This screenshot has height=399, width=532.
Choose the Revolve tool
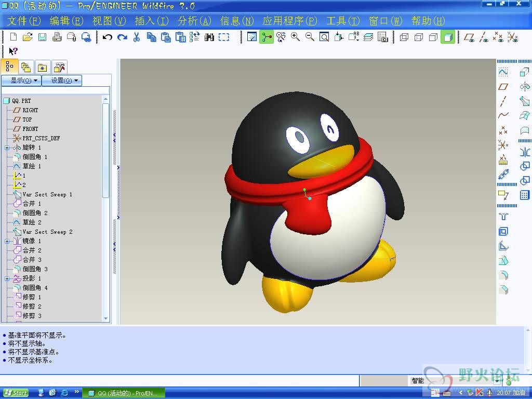tap(525, 87)
